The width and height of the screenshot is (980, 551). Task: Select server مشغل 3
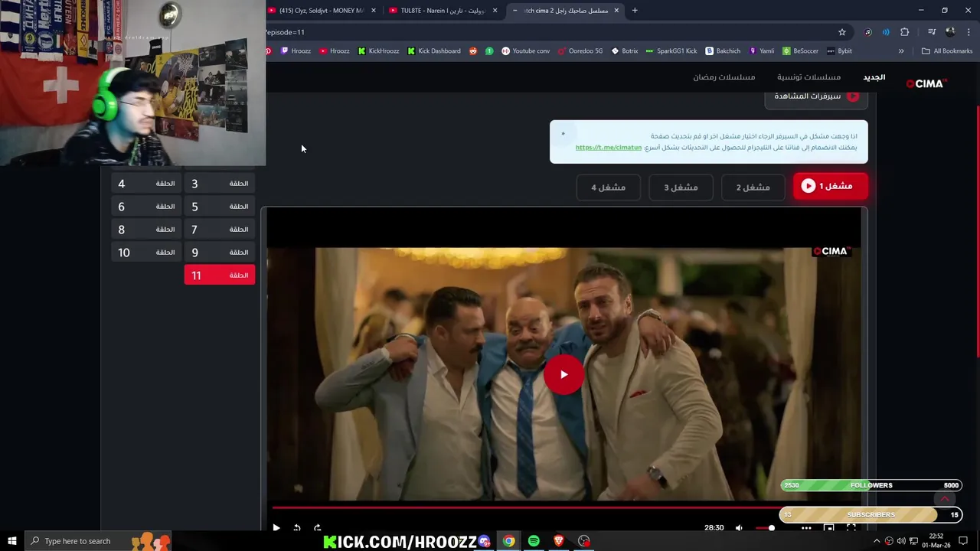coord(681,187)
